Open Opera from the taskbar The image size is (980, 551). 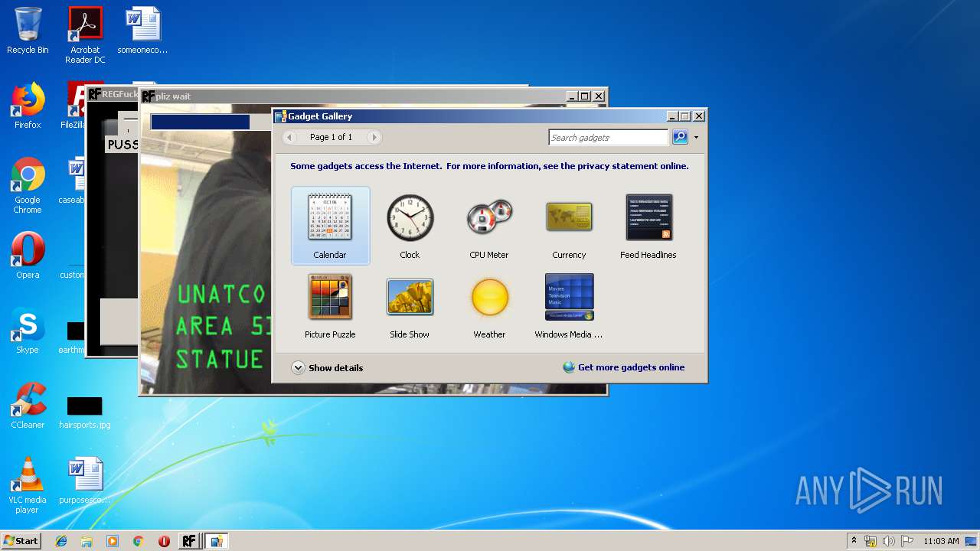point(164,541)
